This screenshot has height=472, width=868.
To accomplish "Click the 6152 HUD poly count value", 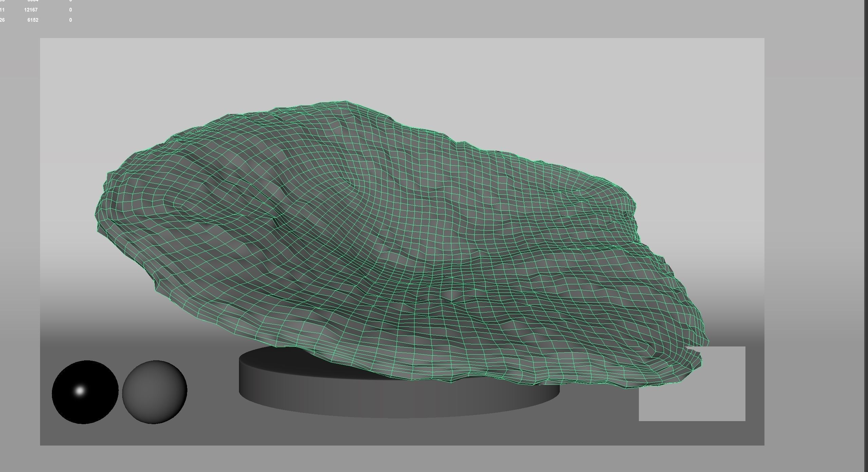I will tap(33, 20).
